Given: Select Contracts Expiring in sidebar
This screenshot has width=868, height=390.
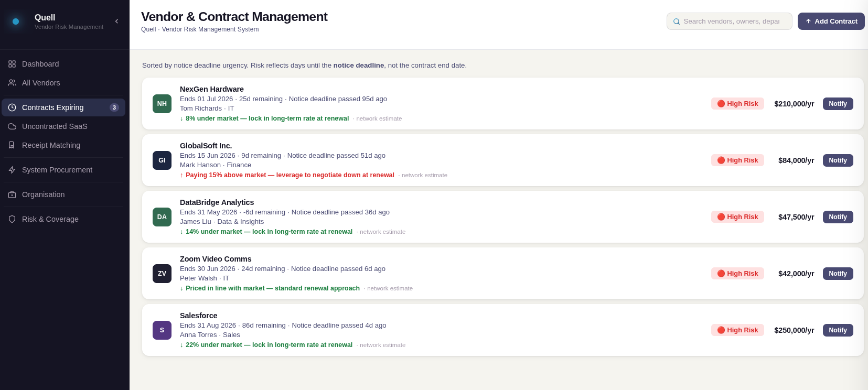Looking at the screenshot, I should (x=63, y=107).
